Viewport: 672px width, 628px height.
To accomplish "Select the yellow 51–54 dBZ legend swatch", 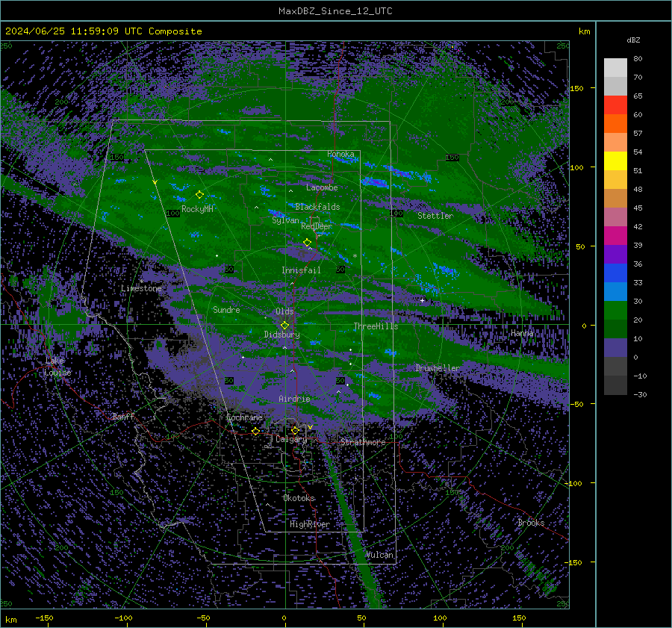I will [615, 161].
